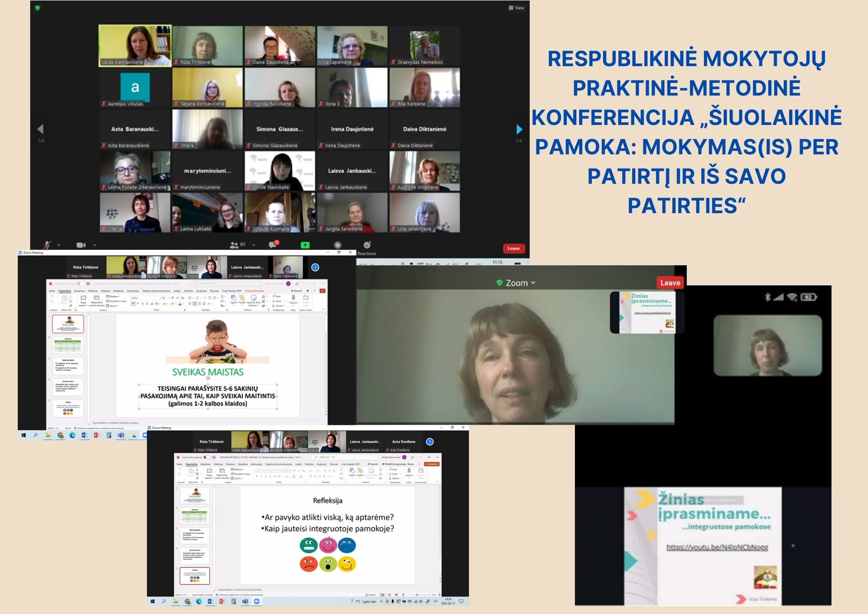Open the Peržiūra tab in the Refleksija PowerPoint
This screenshot has width=868, height=614.
point(309,464)
